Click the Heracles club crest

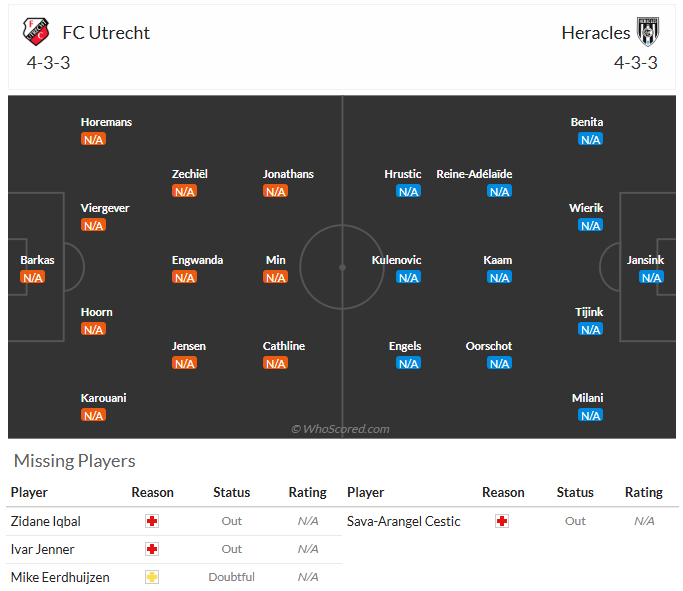pyautogui.click(x=648, y=32)
